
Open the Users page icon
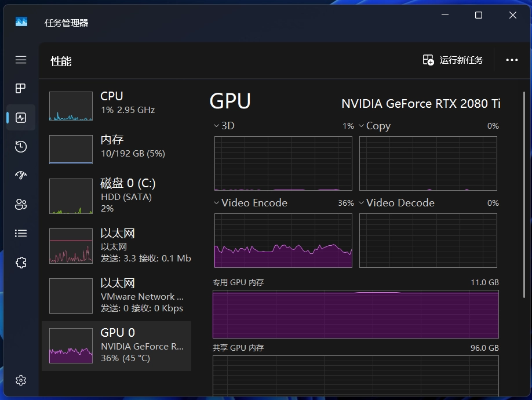(x=21, y=204)
